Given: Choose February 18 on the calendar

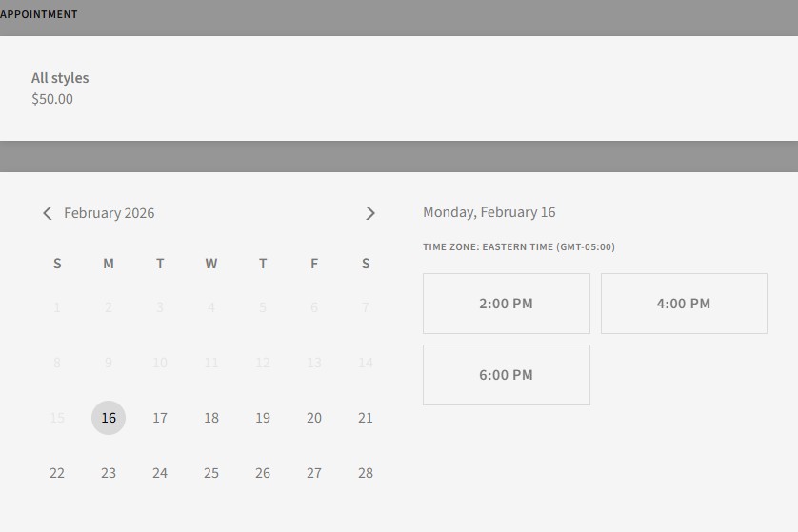Looking at the screenshot, I should click(211, 418).
